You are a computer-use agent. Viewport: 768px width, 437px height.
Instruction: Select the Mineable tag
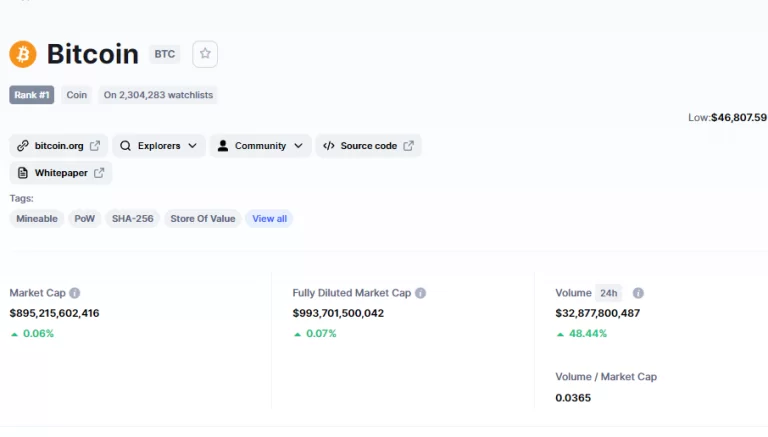pos(37,219)
